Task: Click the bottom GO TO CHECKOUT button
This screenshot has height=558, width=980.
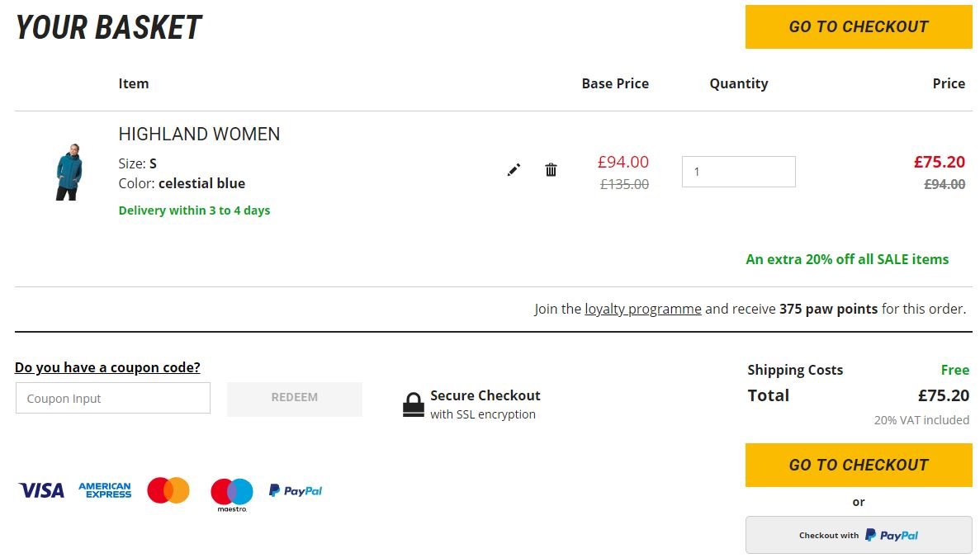Action: (x=858, y=464)
